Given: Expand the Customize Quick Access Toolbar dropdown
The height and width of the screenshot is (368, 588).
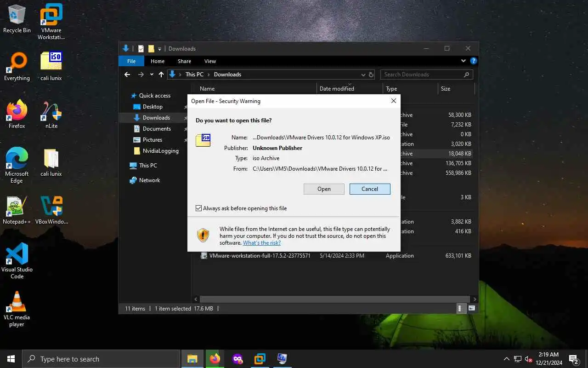Looking at the screenshot, I should point(160,49).
